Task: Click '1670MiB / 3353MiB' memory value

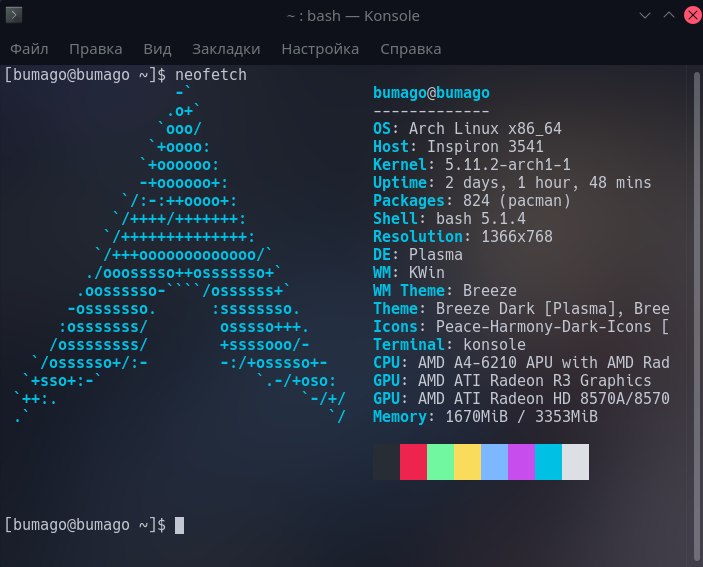Action: tap(521, 416)
